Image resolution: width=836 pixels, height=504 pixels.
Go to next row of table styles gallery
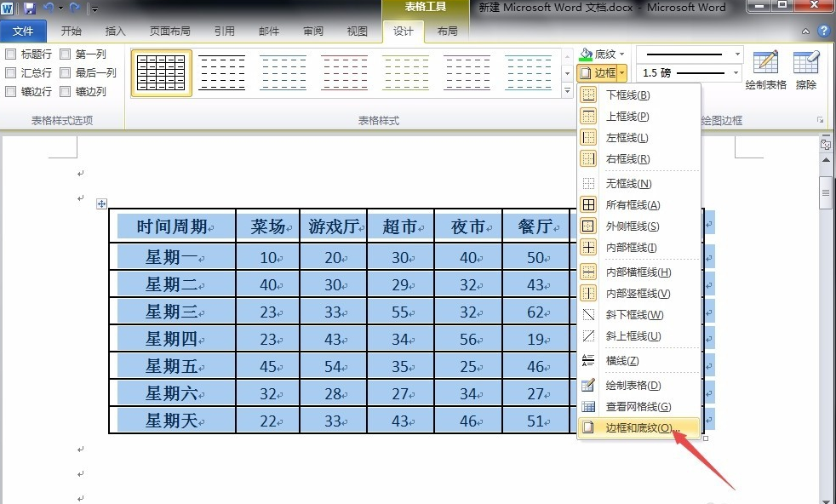(x=567, y=73)
